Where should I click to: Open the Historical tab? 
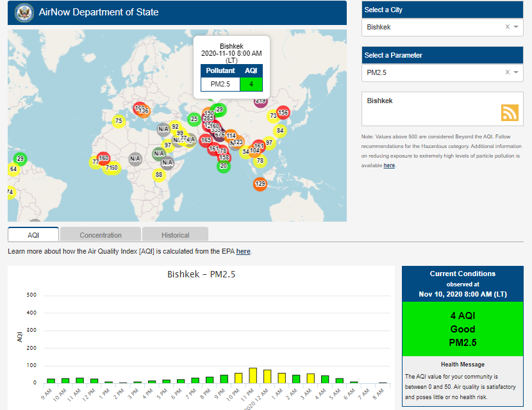pos(175,234)
